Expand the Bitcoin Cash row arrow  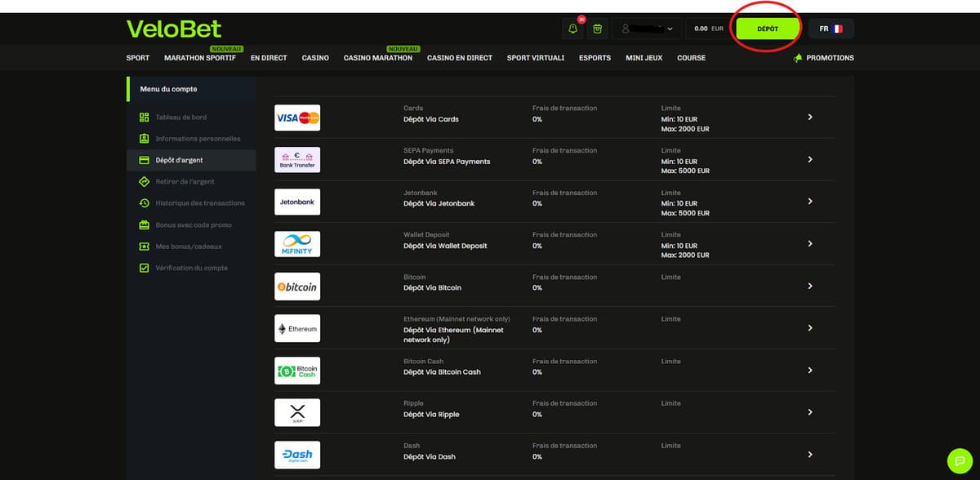[809, 371]
